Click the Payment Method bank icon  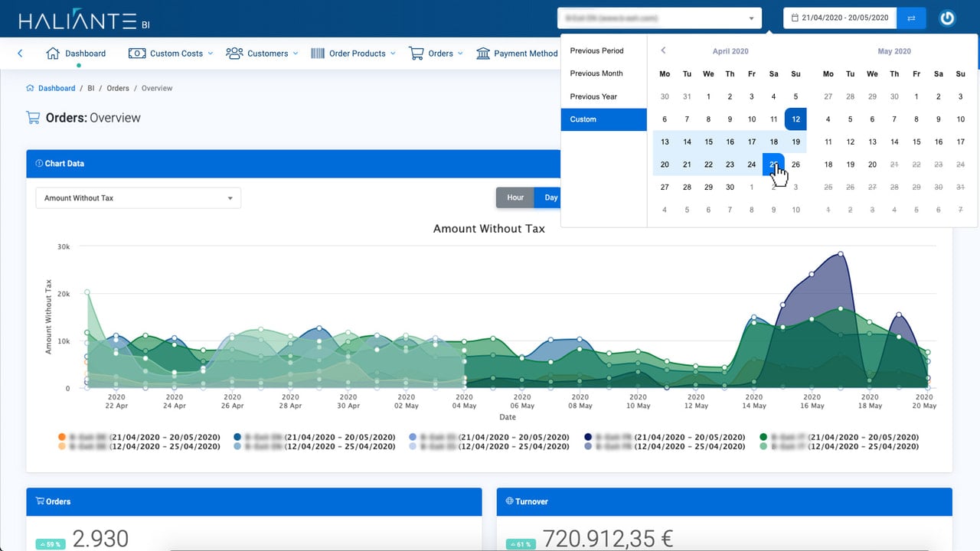483,54
